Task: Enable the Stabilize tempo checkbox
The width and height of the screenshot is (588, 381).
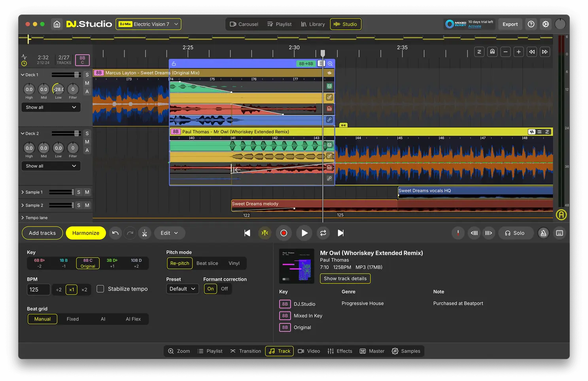Action: 100,289
